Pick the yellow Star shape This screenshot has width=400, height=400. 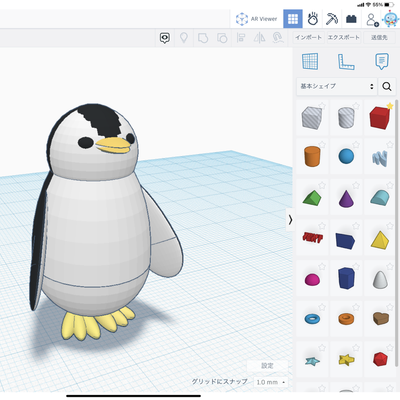click(346, 359)
